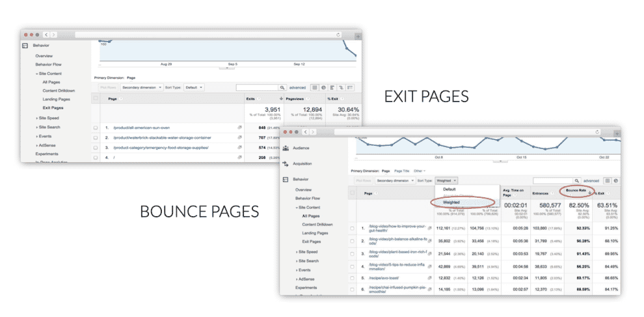The height and width of the screenshot is (317, 644).
Task: Select all rows checkbox in Bounce Pages table
Action: pyautogui.click(x=352, y=193)
